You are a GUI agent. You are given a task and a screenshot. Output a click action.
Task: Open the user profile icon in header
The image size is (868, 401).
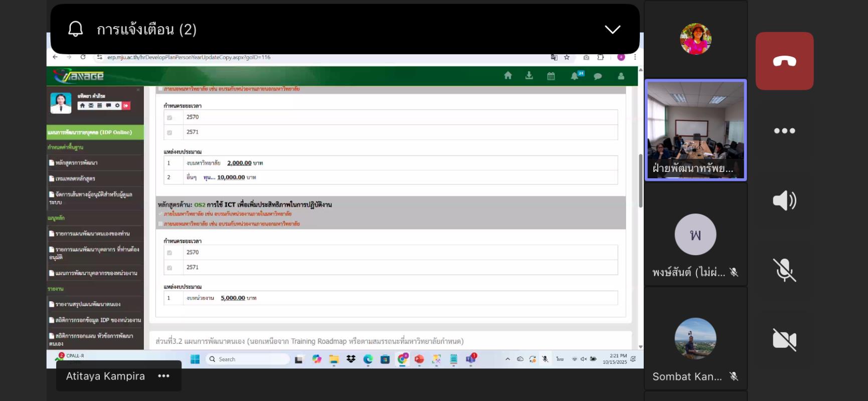pos(621,76)
